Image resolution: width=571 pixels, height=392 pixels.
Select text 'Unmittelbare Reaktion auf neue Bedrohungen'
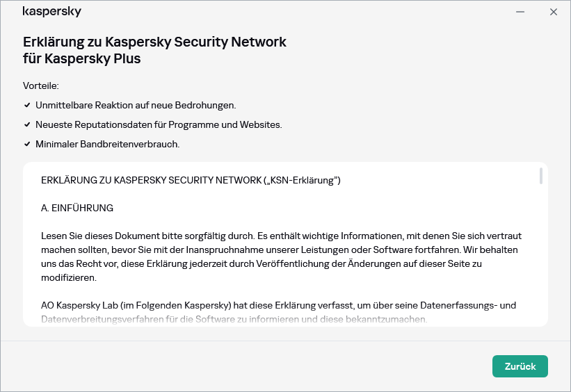click(136, 106)
